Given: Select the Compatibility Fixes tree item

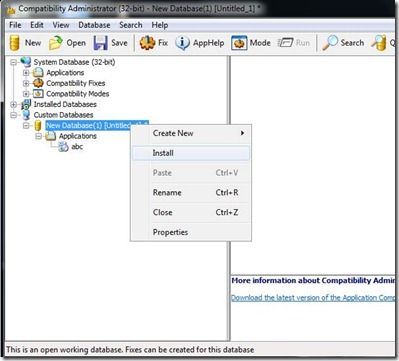Looking at the screenshot, I should point(76,83).
